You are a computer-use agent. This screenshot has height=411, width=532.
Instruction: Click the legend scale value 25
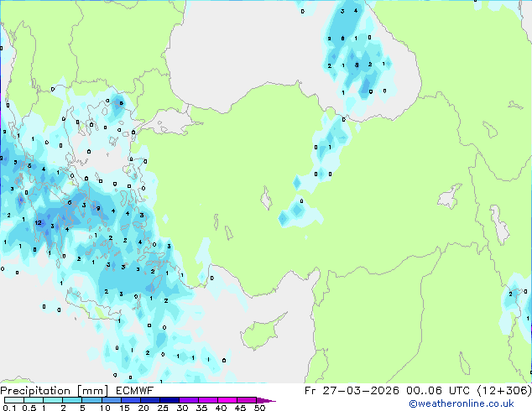coord(163,408)
